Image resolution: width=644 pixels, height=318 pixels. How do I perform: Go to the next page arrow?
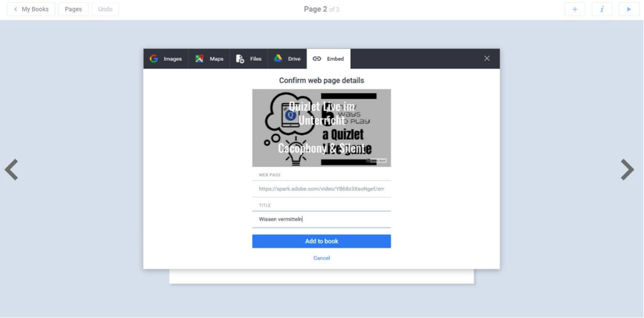(627, 169)
